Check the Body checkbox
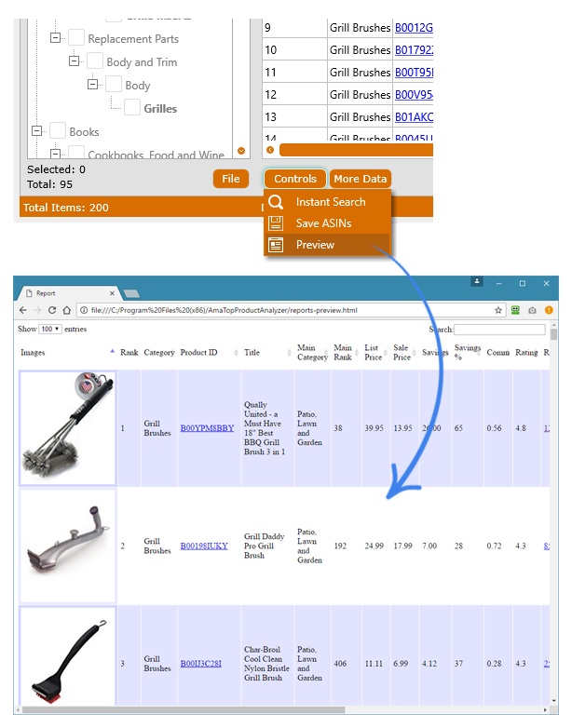Image resolution: width=572 pixels, height=728 pixels. (114, 84)
